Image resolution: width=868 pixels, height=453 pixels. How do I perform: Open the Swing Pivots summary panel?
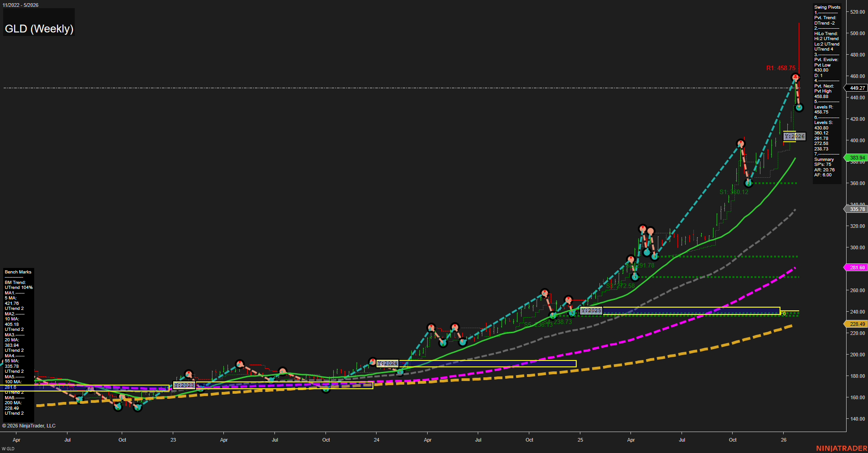[x=827, y=7]
